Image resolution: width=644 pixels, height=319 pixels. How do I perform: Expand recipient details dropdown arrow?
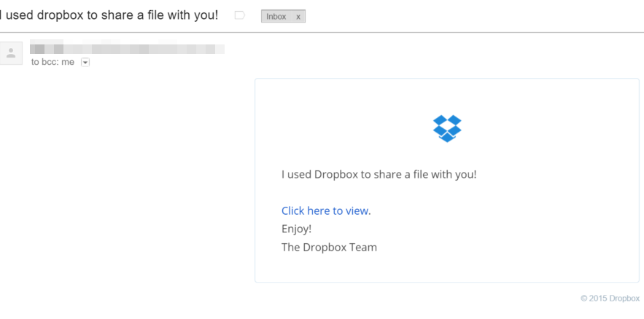coord(85,63)
